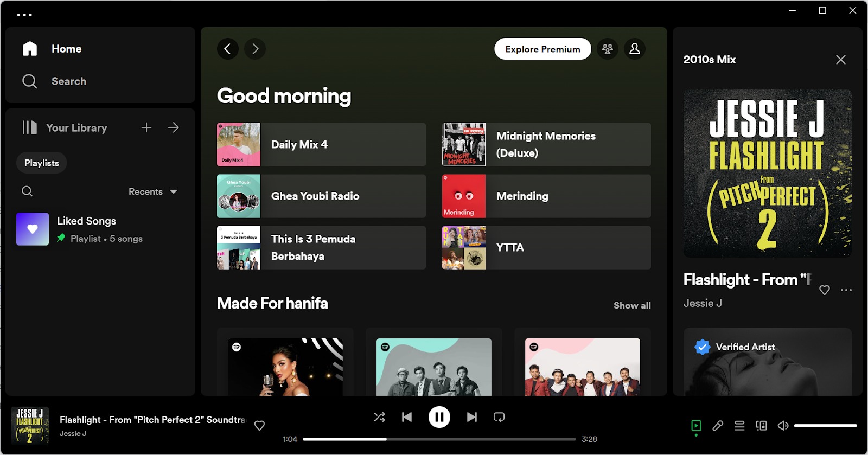868x455 pixels.
Task: Mute the volume speaker icon
Action: 783,426
